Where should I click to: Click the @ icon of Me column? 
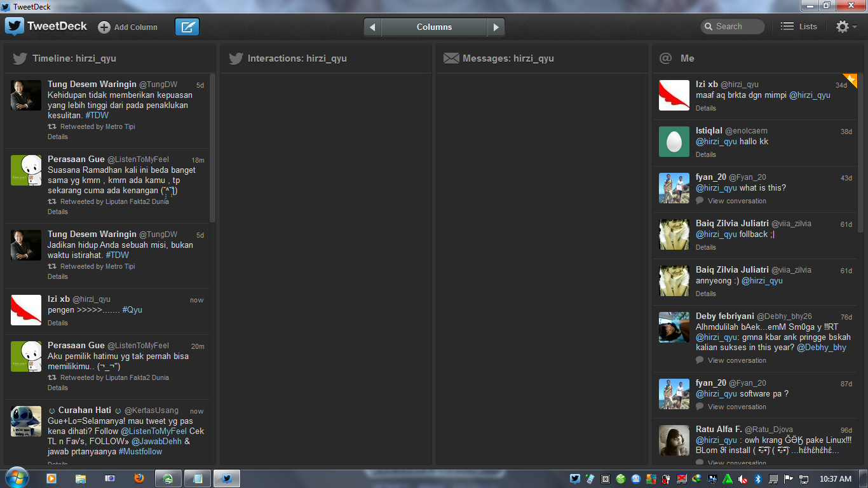pyautogui.click(x=665, y=58)
